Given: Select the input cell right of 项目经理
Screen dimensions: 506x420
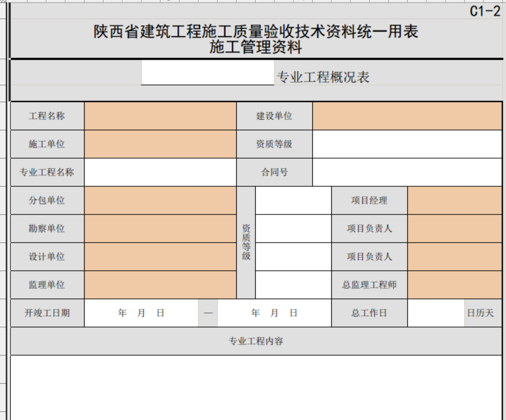Looking at the screenshot, I should 454,200.
